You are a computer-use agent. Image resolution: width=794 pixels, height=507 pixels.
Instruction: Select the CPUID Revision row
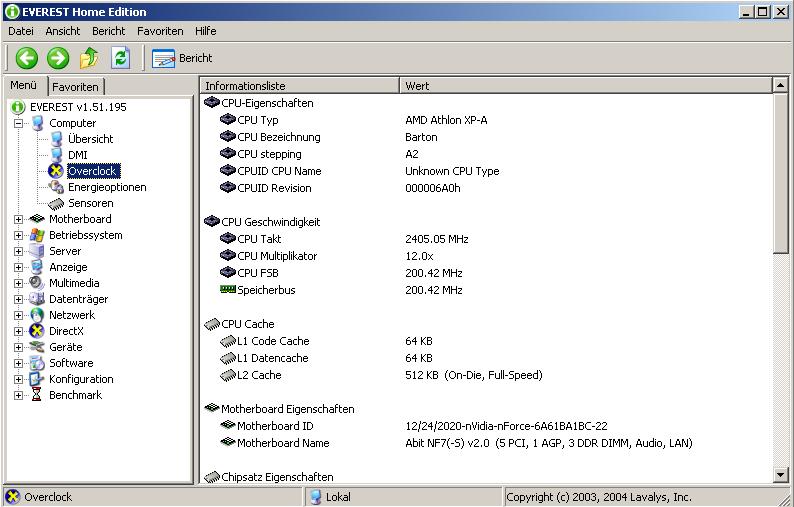(x=487, y=188)
